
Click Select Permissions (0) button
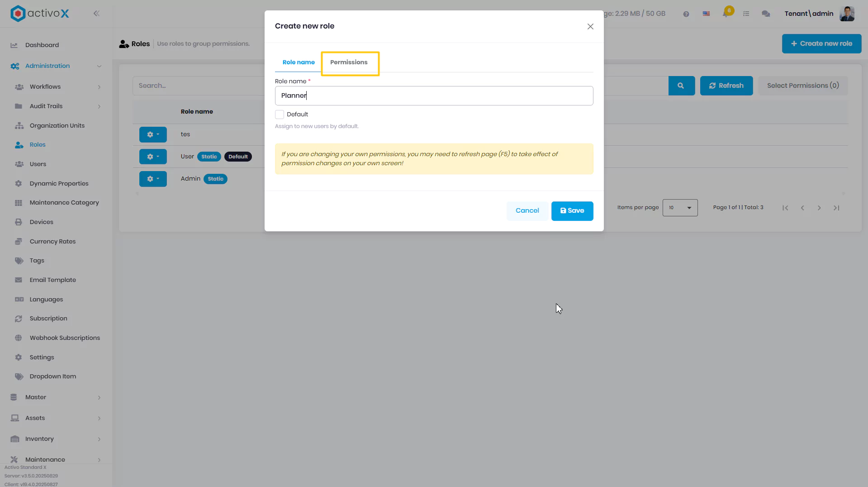point(802,86)
